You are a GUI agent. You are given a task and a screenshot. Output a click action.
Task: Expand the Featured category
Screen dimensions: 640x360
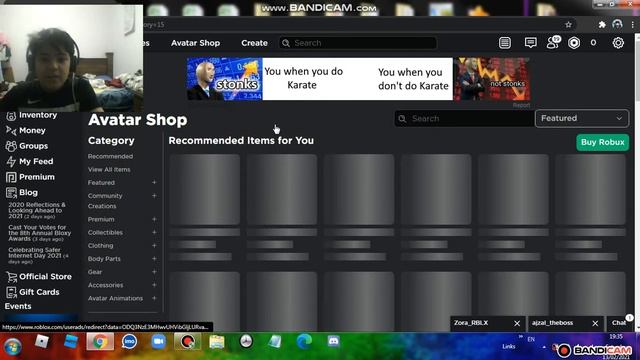coord(154,182)
